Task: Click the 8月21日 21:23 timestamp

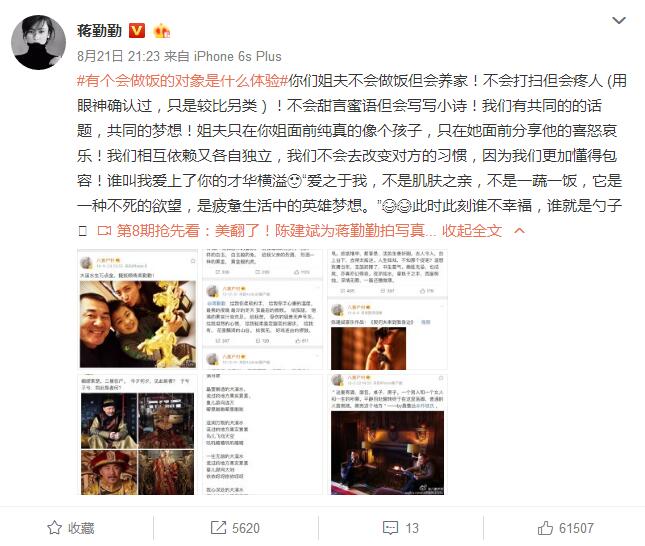Action: pyautogui.click(x=118, y=56)
